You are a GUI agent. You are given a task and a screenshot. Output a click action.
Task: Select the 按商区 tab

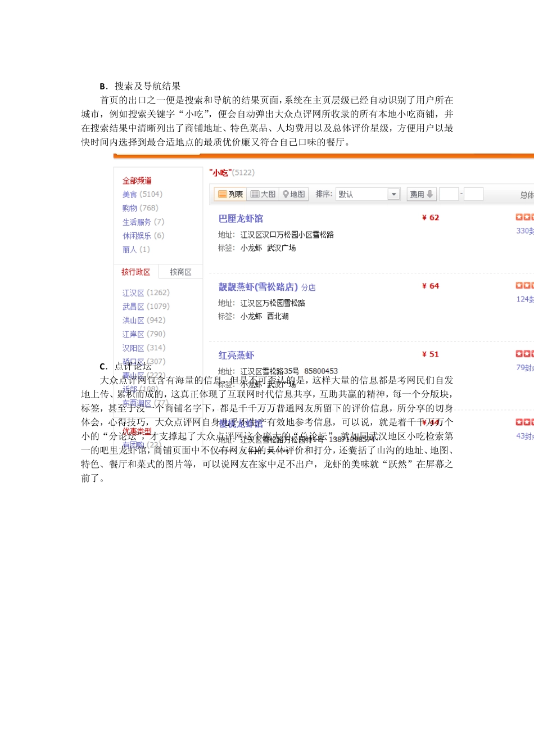(x=180, y=272)
